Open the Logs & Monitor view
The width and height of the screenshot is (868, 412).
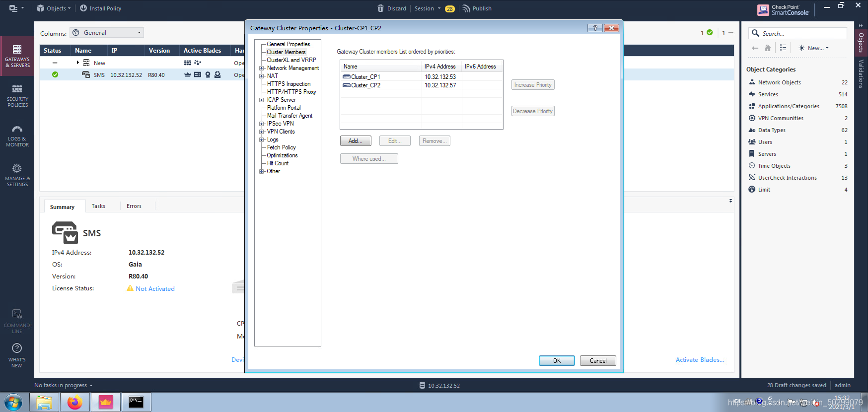(x=17, y=136)
